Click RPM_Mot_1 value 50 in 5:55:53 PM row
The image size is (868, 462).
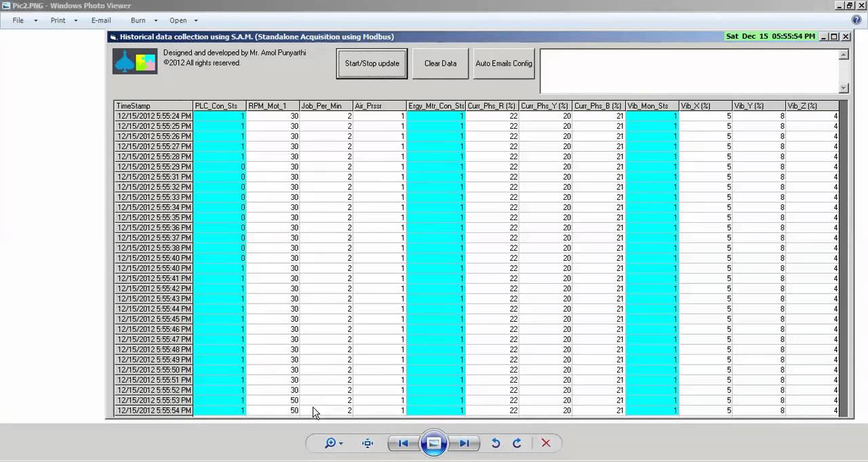[273, 400]
